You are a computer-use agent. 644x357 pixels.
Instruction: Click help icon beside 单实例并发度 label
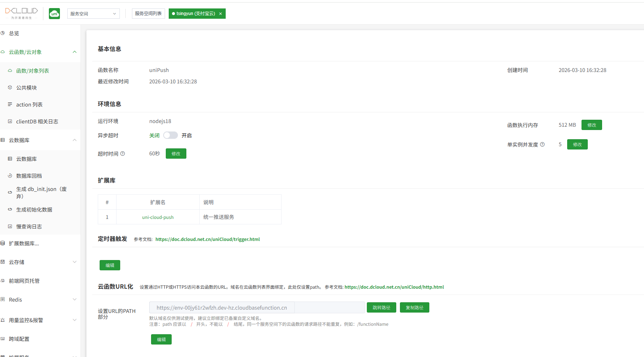[x=542, y=145]
